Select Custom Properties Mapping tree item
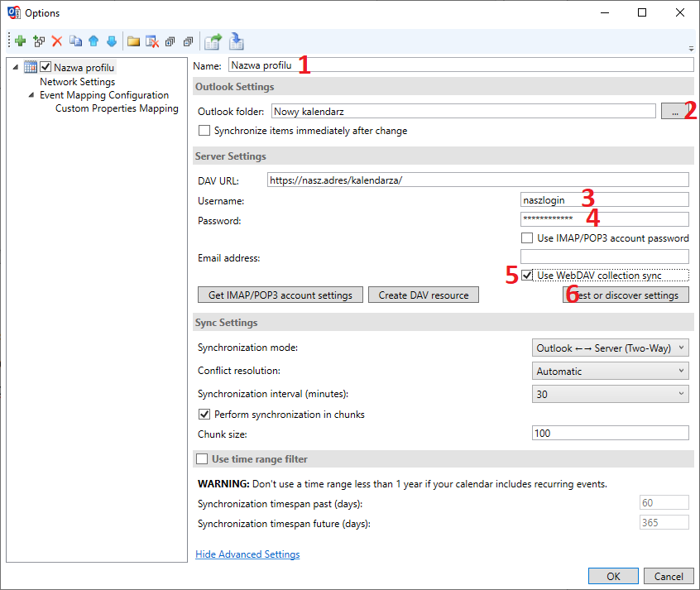 [117, 108]
